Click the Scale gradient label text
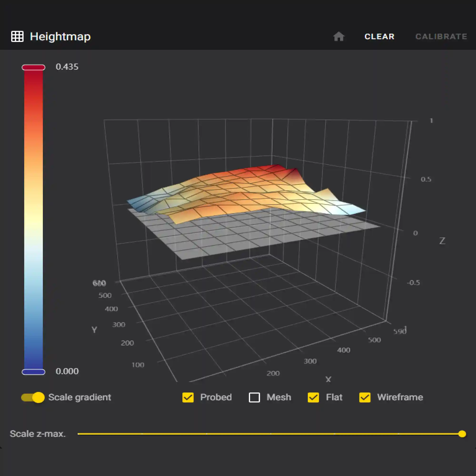The width and height of the screenshot is (476, 476). pos(79,397)
